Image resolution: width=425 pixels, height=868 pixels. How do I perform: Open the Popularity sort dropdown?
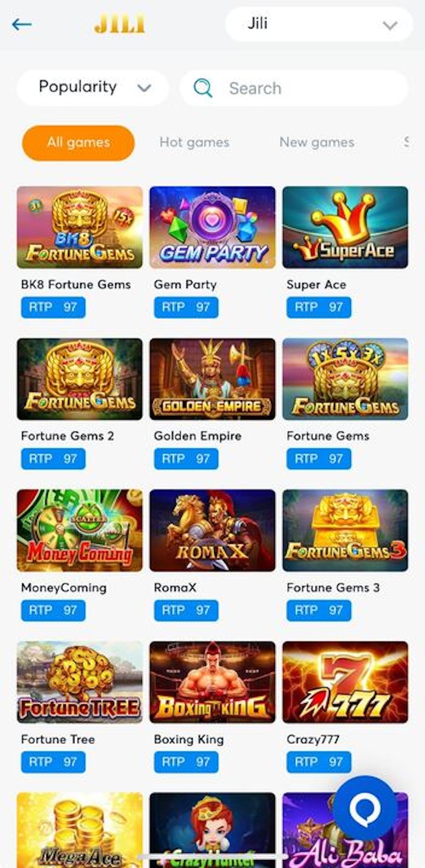(x=93, y=88)
